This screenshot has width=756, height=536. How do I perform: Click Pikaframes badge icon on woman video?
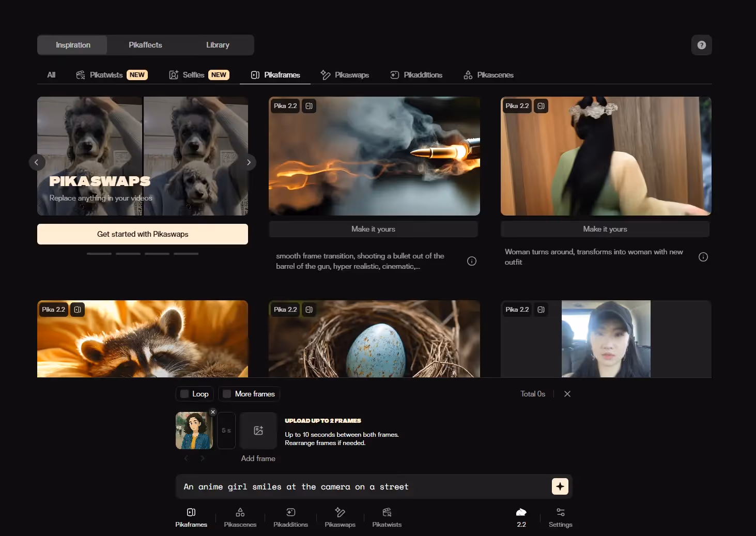541,106
